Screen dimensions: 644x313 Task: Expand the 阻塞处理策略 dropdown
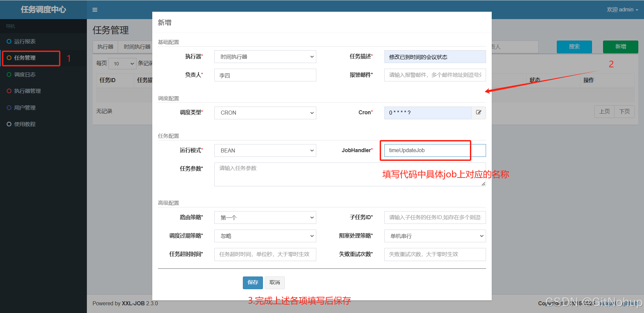click(x=435, y=236)
